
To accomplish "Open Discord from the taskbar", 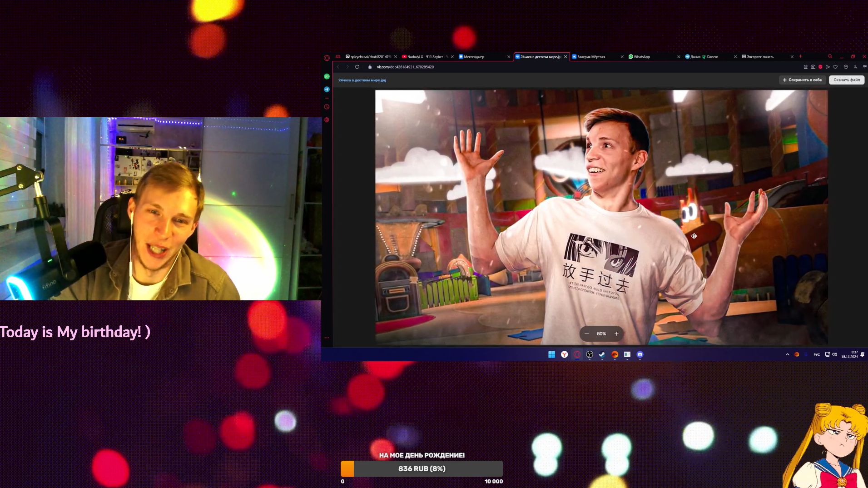I will point(640,354).
